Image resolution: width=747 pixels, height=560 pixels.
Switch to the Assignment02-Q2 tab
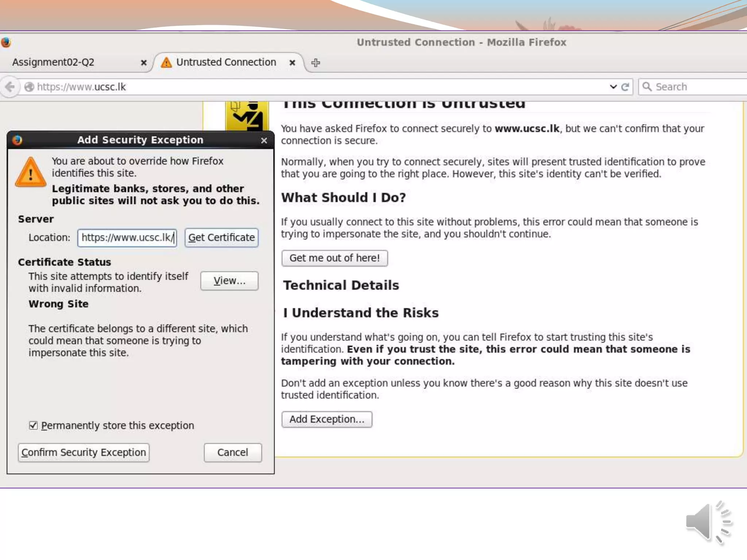[x=53, y=62]
